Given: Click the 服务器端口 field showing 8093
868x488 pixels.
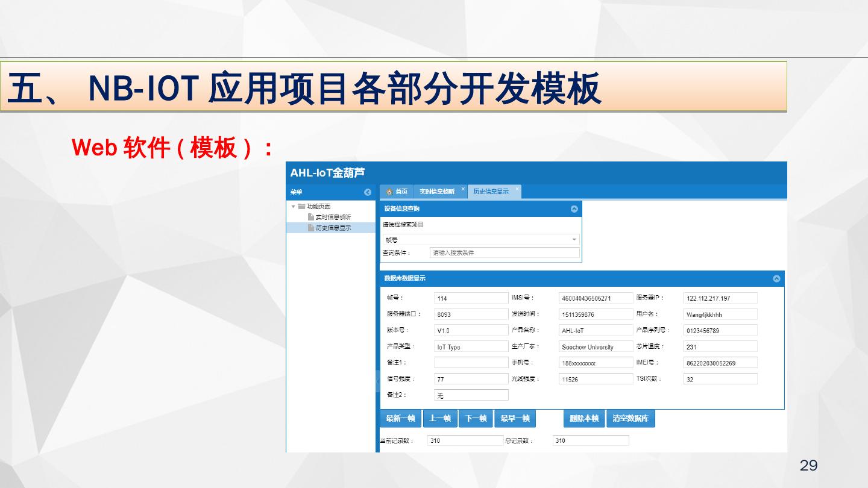Looking at the screenshot, I should point(471,314).
